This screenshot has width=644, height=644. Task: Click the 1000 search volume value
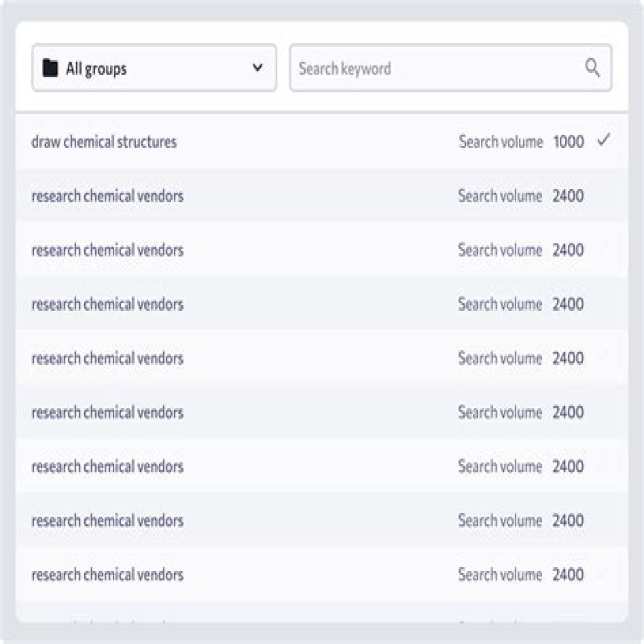(x=569, y=142)
